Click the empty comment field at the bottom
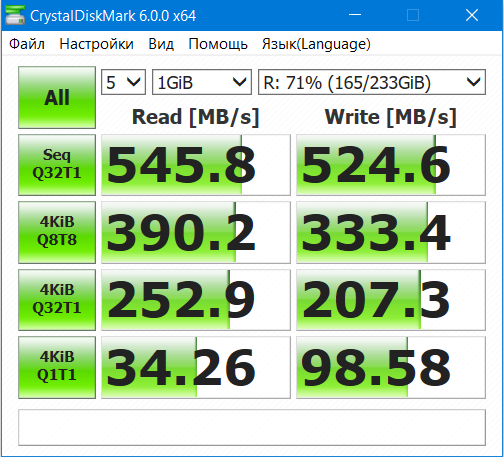 pyautogui.click(x=252, y=427)
